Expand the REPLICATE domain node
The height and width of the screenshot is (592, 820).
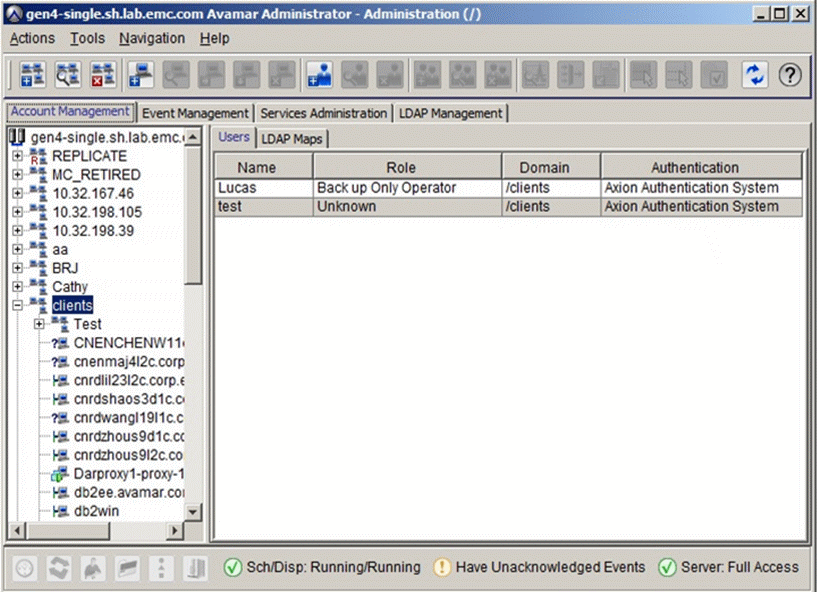point(17,156)
